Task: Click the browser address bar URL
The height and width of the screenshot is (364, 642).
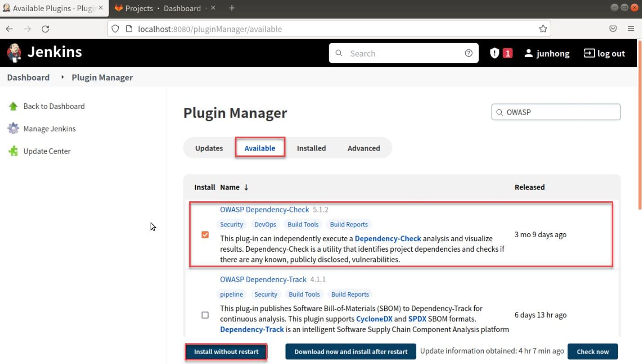Action: (329, 29)
